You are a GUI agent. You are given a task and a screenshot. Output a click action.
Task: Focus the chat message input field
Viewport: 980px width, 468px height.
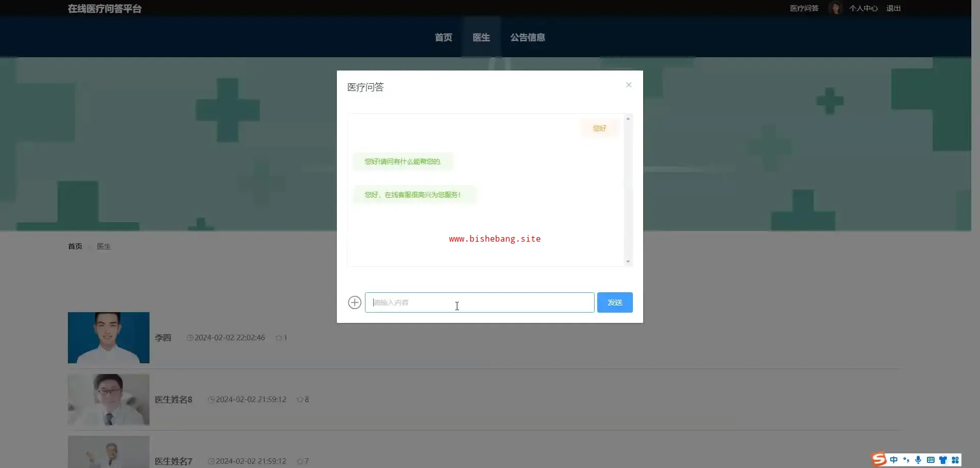pos(480,302)
